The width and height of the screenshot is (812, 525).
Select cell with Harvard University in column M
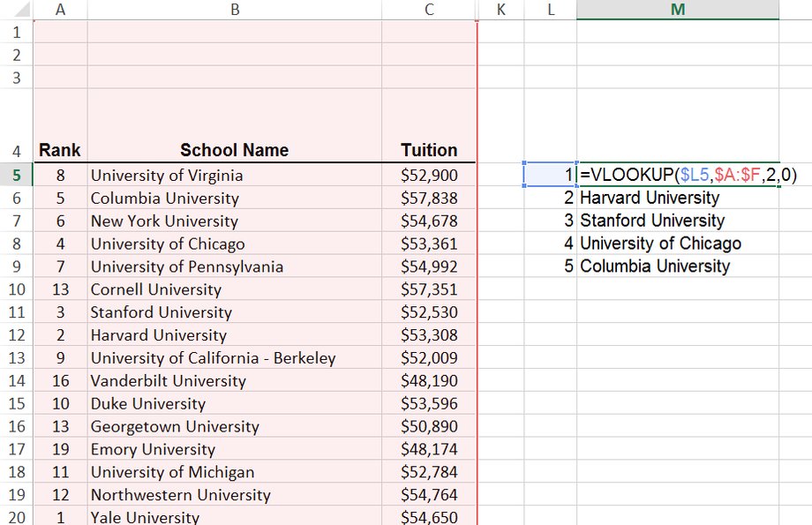click(x=677, y=198)
